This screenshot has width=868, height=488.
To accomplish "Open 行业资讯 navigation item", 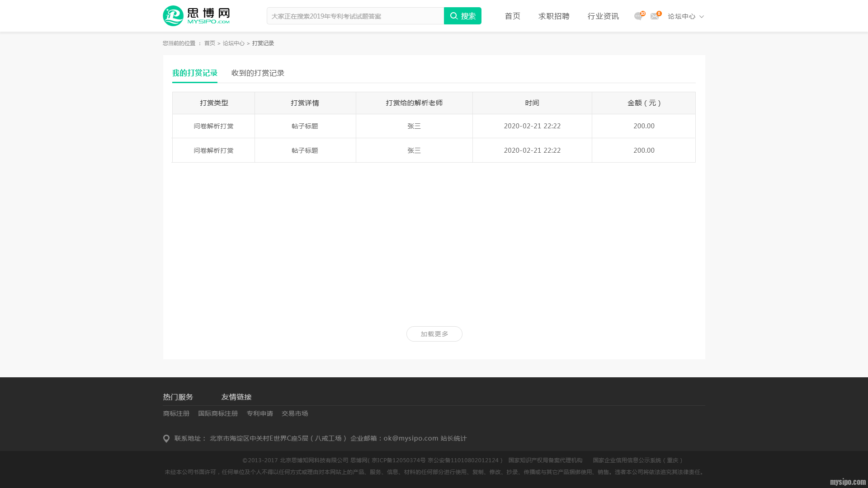I will point(603,16).
